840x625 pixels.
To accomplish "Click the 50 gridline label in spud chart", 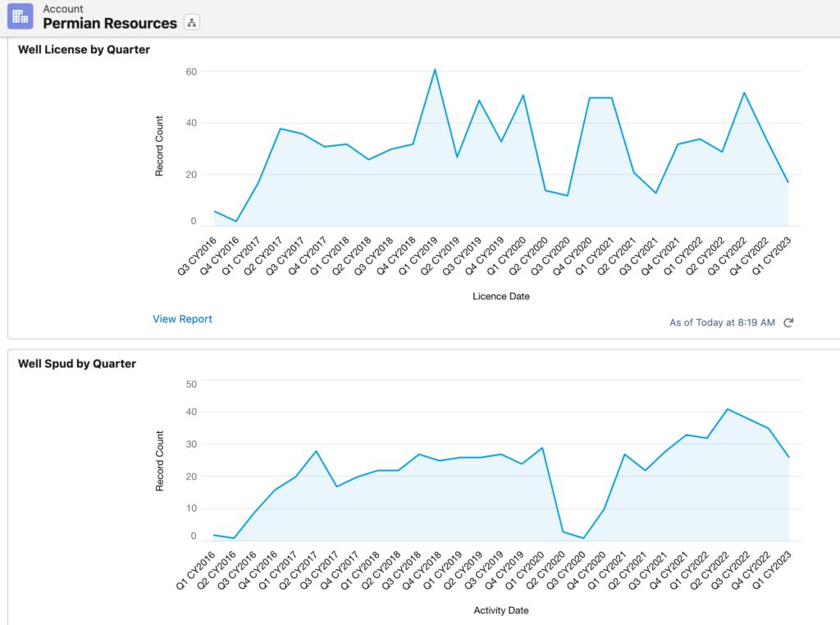I will [x=191, y=384].
